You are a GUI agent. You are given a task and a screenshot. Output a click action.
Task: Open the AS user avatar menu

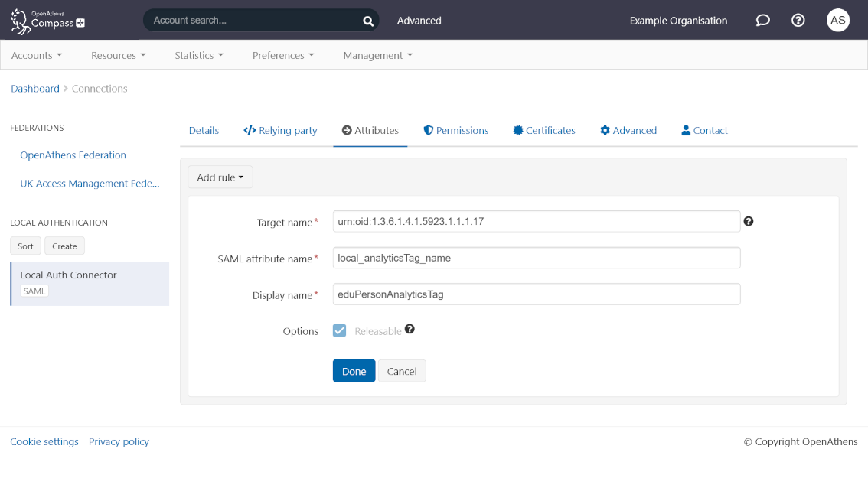click(837, 21)
